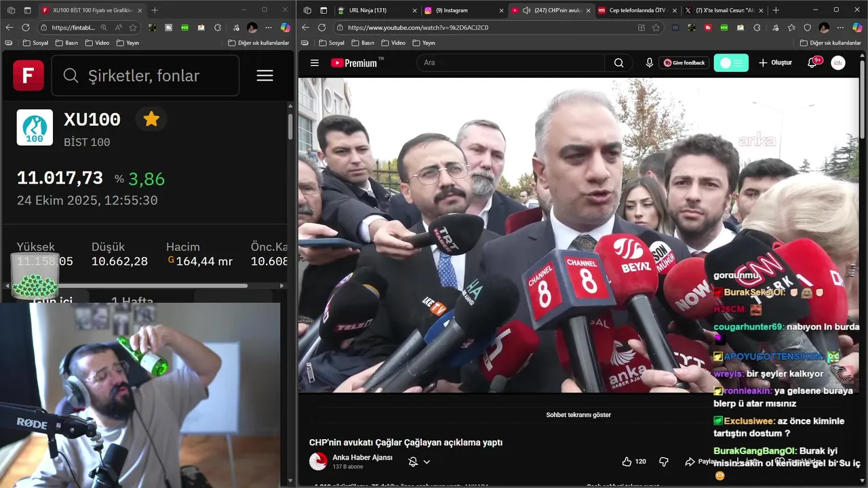868x488 pixels.
Task: Reload the Fintables page
Action: coord(26,27)
